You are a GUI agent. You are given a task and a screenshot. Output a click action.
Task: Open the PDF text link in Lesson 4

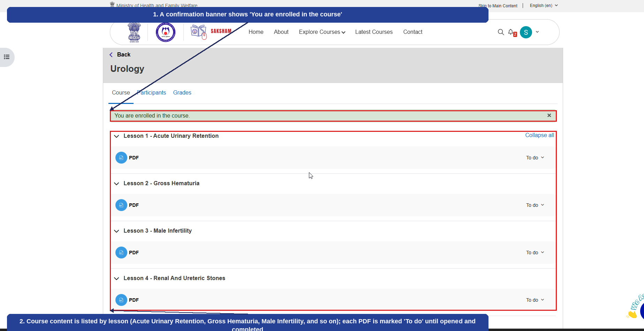pos(134,300)
